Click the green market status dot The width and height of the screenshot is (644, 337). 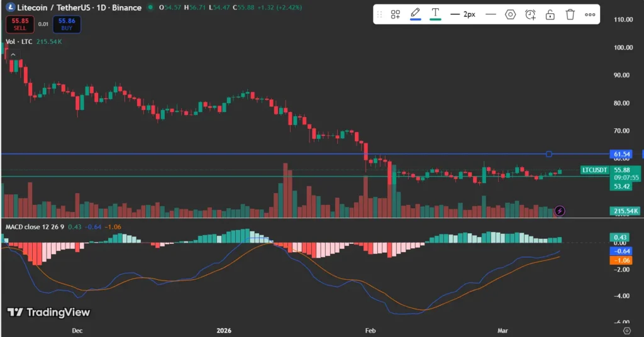[x=151, y=7]
